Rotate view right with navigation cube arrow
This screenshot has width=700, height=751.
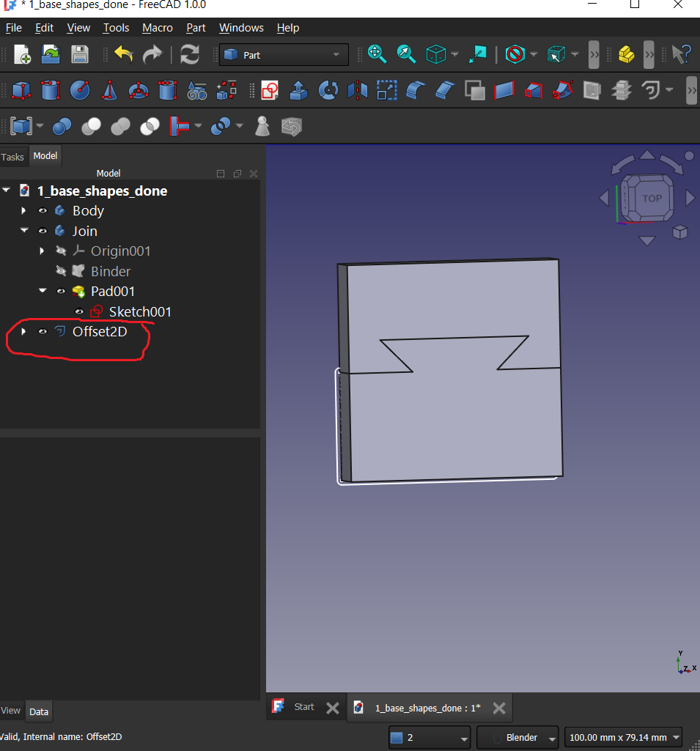click(690, 198)
